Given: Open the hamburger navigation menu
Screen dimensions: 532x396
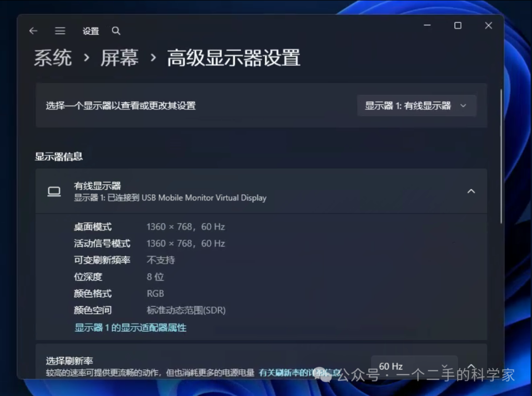Looking at the screenshot, I should click(x=60, y=31).
